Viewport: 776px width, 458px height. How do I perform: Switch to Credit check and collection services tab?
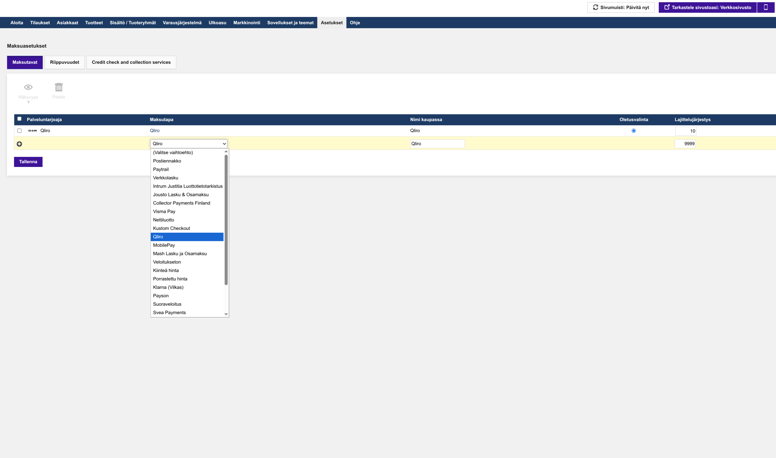pyautogui.click(x=131, y=62)
